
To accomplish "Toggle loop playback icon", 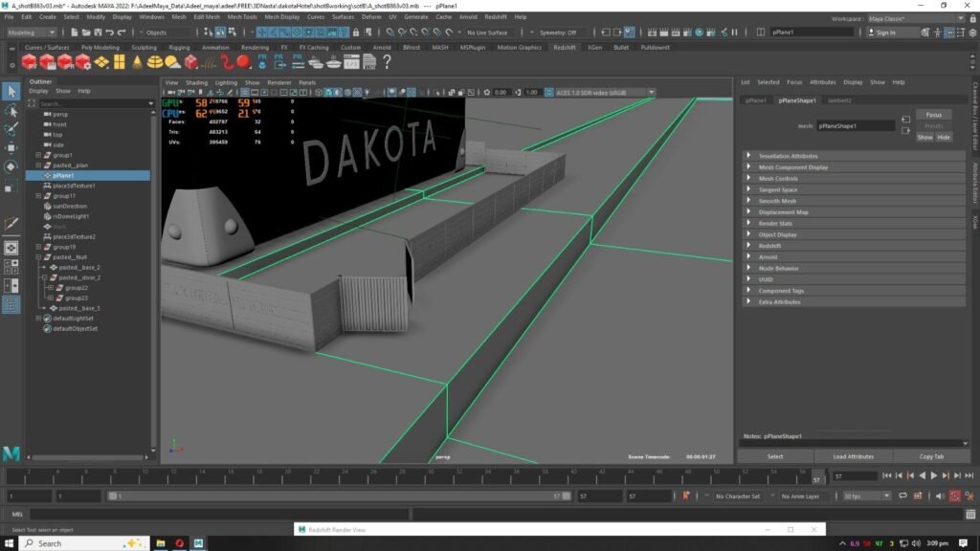I will click(902, 496).
